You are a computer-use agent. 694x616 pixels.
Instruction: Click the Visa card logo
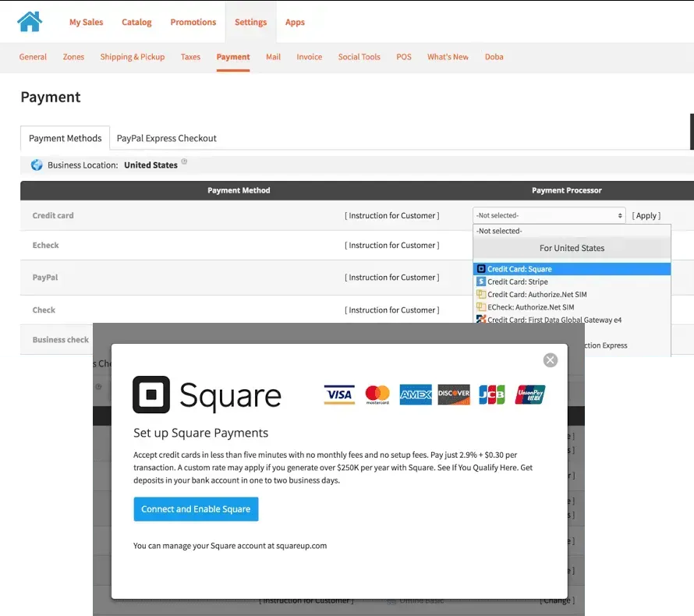(339, 395)
